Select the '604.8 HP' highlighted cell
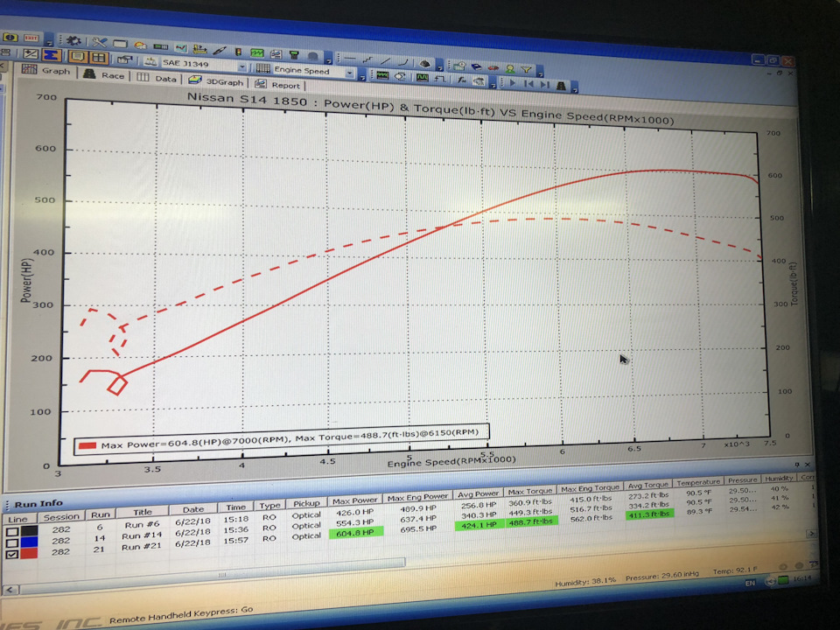 point(356,533)
